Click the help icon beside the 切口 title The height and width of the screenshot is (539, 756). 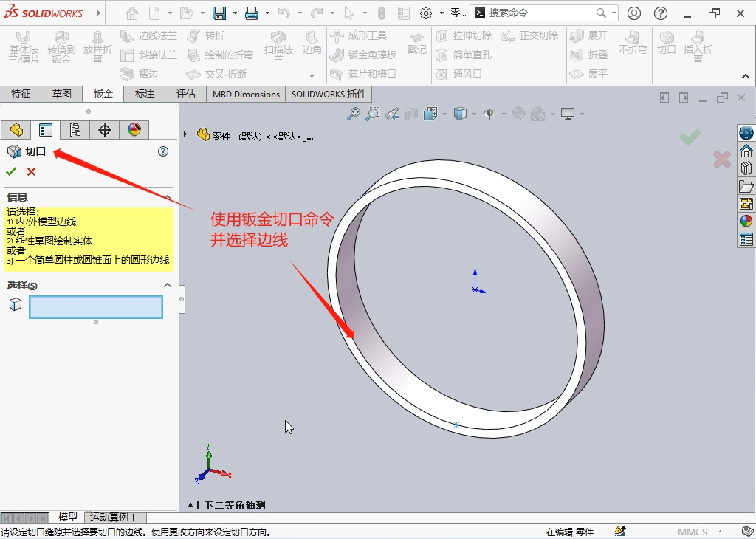[163, 151]
